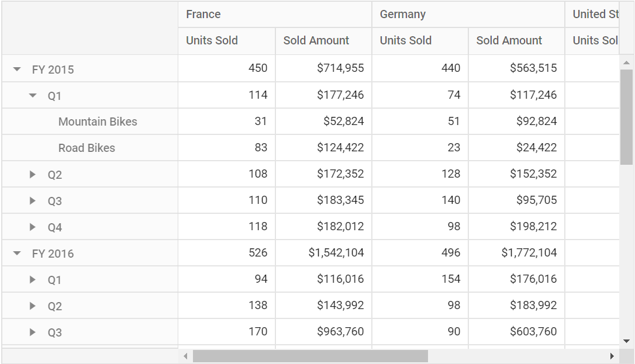Click the horizontal scrollbar thumb
Screen dimensions: 635x364
(310, 356)
